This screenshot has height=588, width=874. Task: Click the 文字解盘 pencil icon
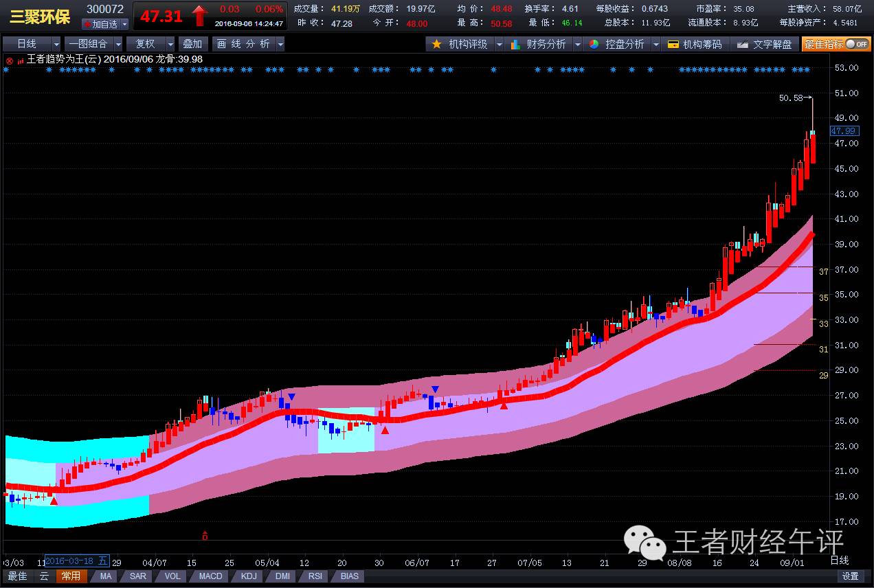point(741,44)
